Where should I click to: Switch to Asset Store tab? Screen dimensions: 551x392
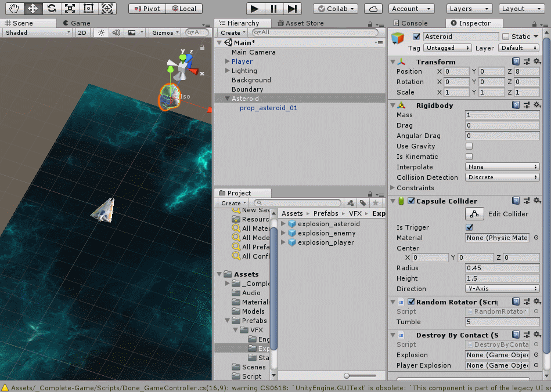300,23
